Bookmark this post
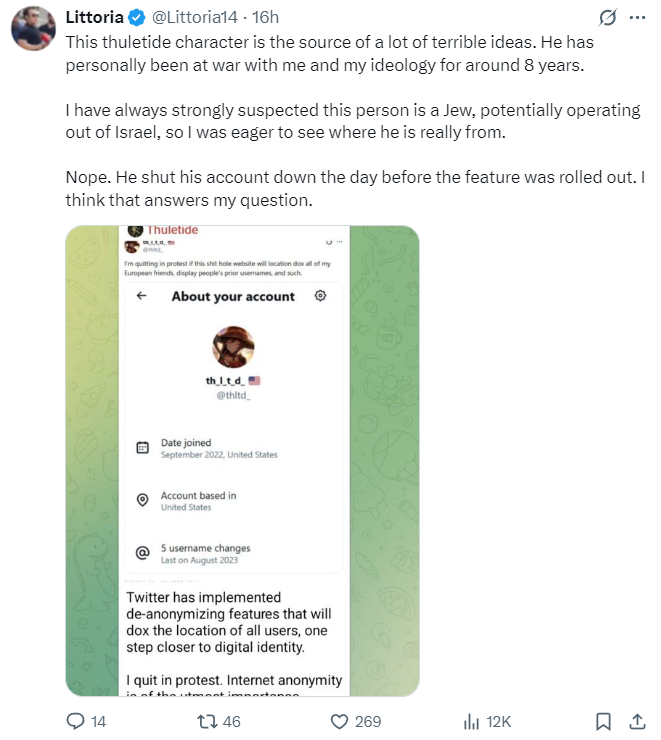The image size is (661, 740). pos(604,721)
